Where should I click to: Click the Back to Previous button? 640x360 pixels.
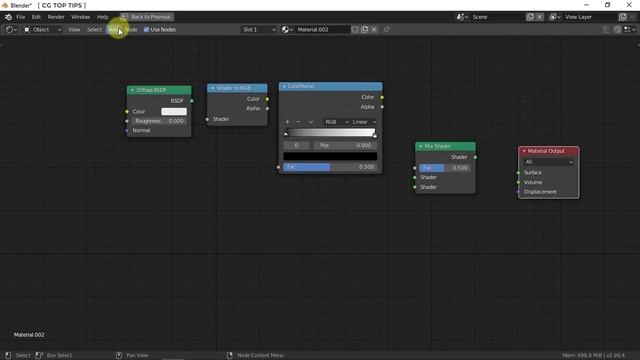[x=147, y=17]
